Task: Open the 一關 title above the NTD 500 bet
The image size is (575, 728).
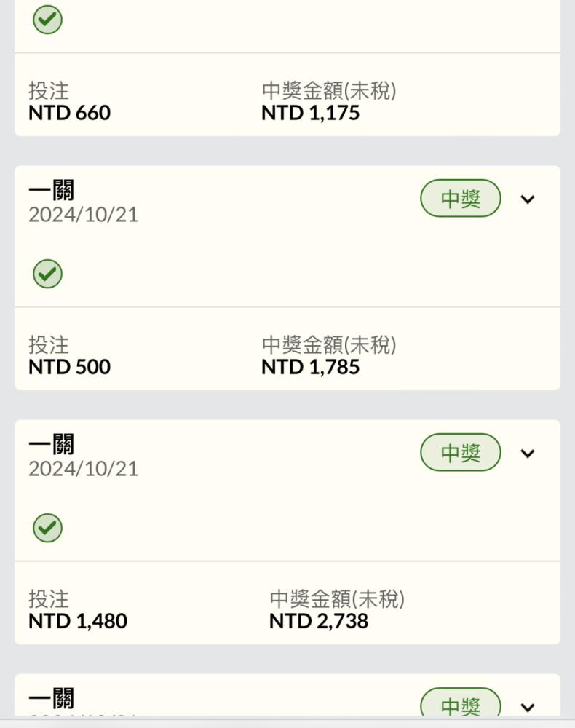Action: [x=51, y=190]
